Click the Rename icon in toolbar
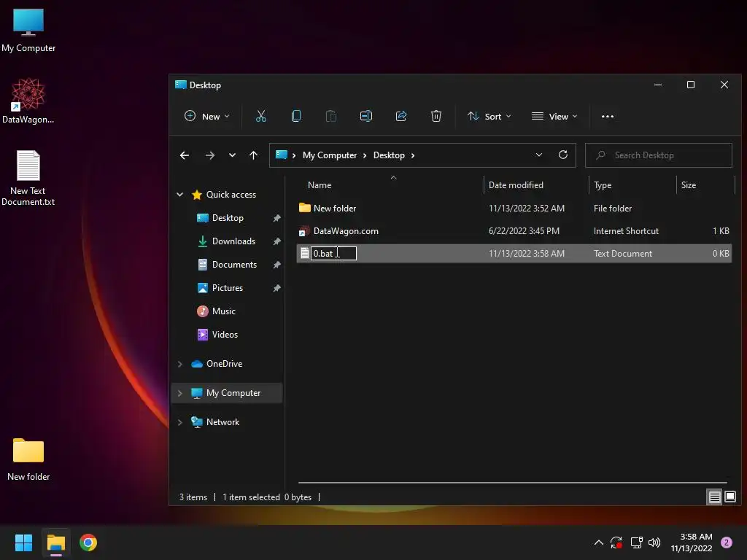This screenshot has width=747, height=560. click(x=366, y=116)
